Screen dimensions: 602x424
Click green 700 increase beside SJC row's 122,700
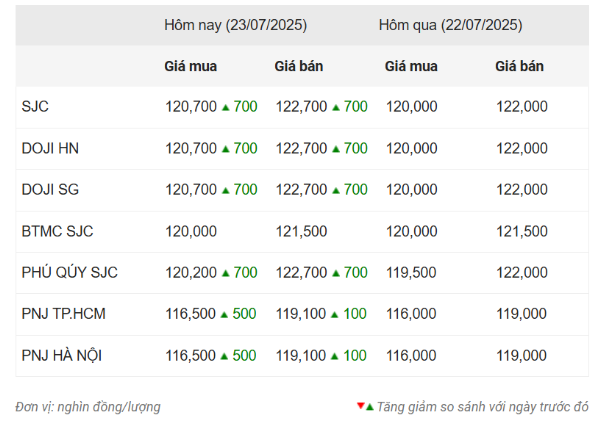coord(356,107)
